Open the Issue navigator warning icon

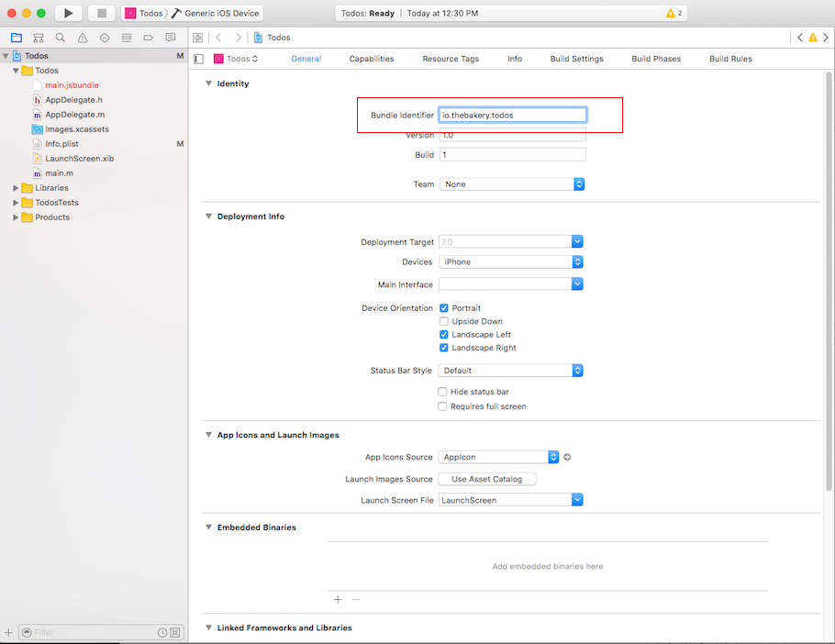(x=83, y=38)
